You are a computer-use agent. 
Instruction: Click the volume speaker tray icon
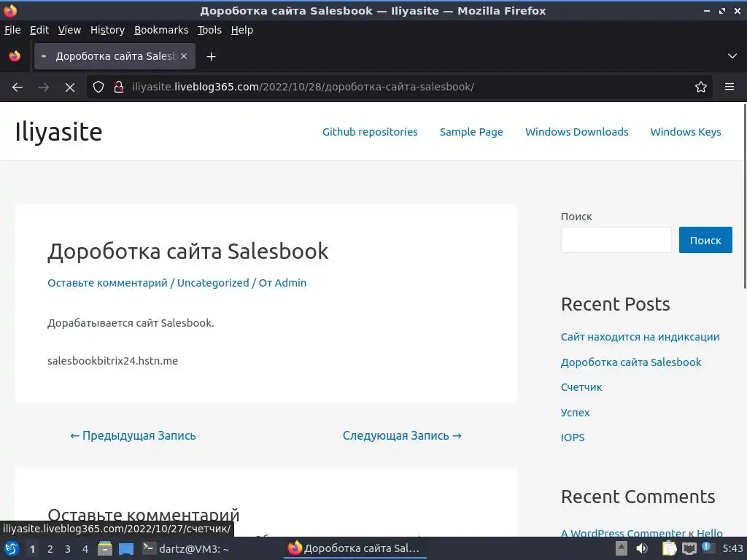642,548
